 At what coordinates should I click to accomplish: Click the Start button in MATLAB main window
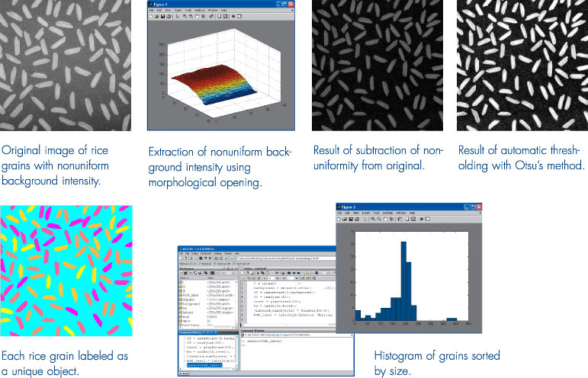(x=184, y=373)
